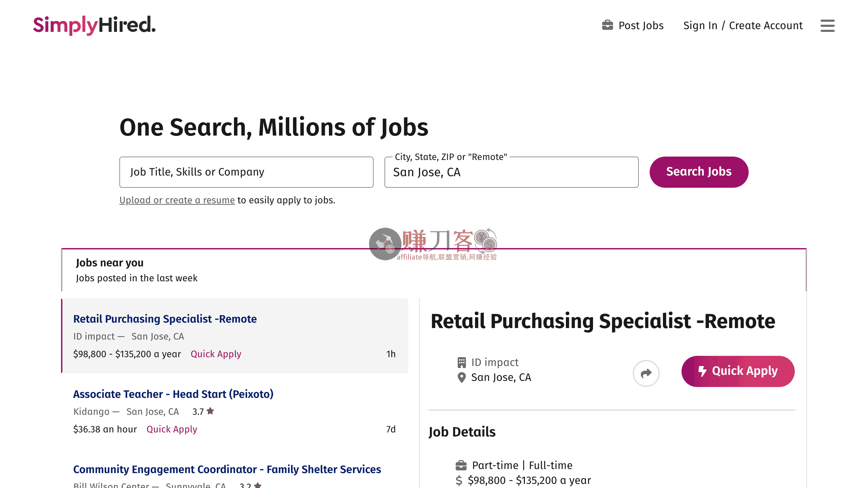Click the lightning bolt on Quick Apply button
Image resolution: width=868 pixels, height=488 pixels.
(x=703, y=371)
